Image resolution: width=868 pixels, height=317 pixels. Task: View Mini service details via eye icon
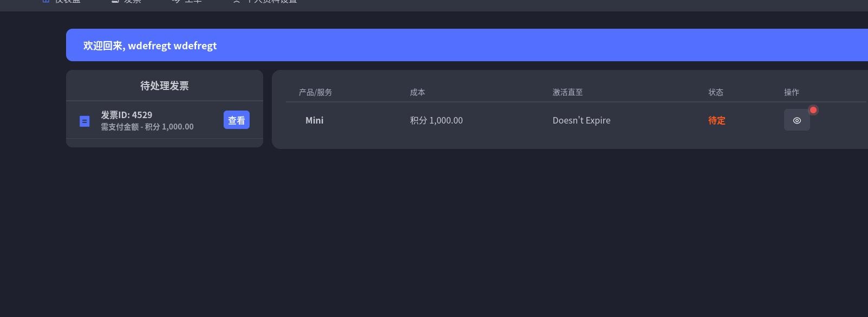[x=797, y=120]
